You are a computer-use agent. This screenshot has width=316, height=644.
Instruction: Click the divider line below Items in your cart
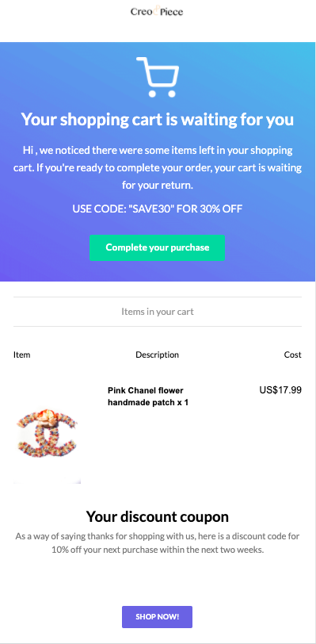click(x=158, y=327)
